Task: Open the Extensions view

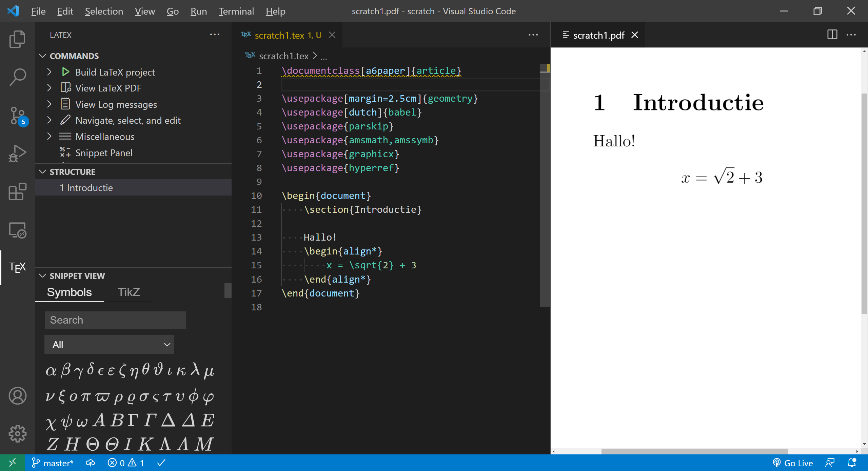Action: (x=17, y=192)
